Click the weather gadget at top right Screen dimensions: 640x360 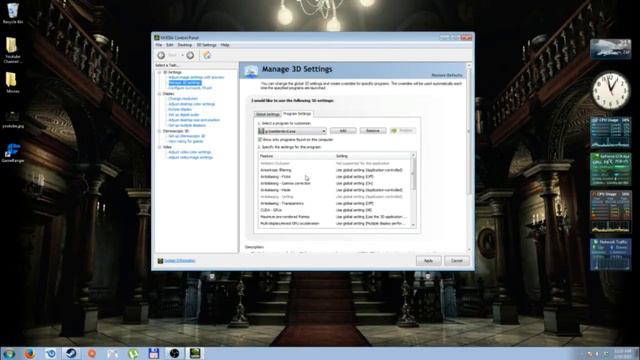[x=611, y=49]
